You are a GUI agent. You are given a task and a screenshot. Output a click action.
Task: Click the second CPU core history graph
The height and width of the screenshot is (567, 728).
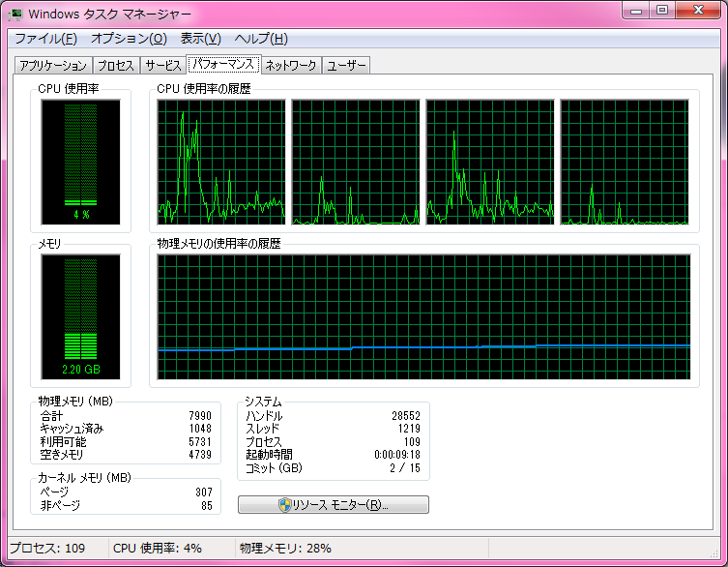tap(356, 162)
